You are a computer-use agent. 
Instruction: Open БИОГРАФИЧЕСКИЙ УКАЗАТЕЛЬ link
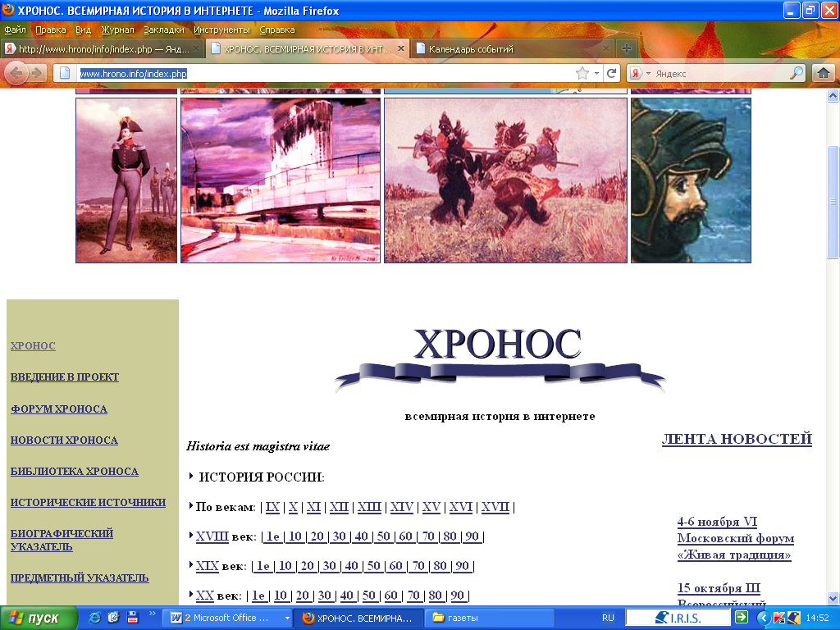(62, 540)
